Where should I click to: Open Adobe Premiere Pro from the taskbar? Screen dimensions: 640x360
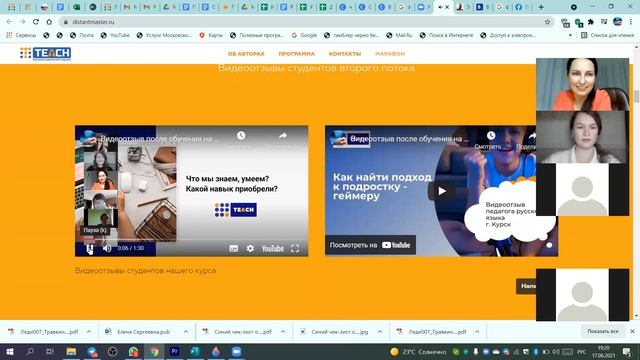click(x=175, y=351)
